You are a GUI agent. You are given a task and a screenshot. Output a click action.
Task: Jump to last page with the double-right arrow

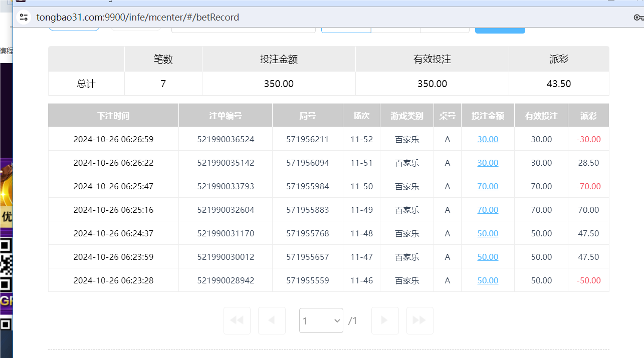(x=419, y=320)
